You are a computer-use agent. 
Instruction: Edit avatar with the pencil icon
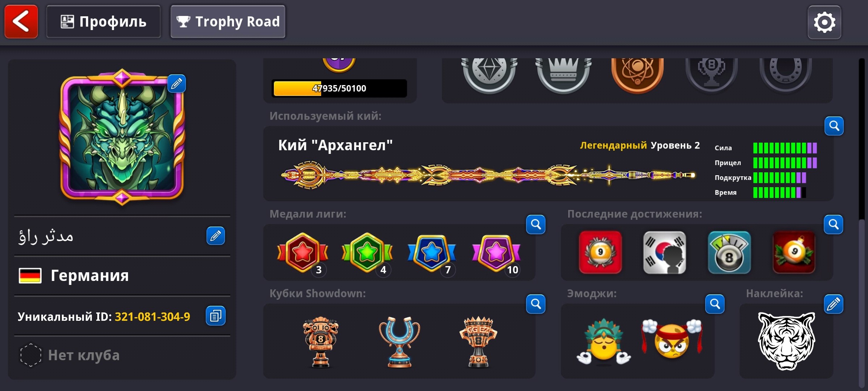[x=176, y=84]
